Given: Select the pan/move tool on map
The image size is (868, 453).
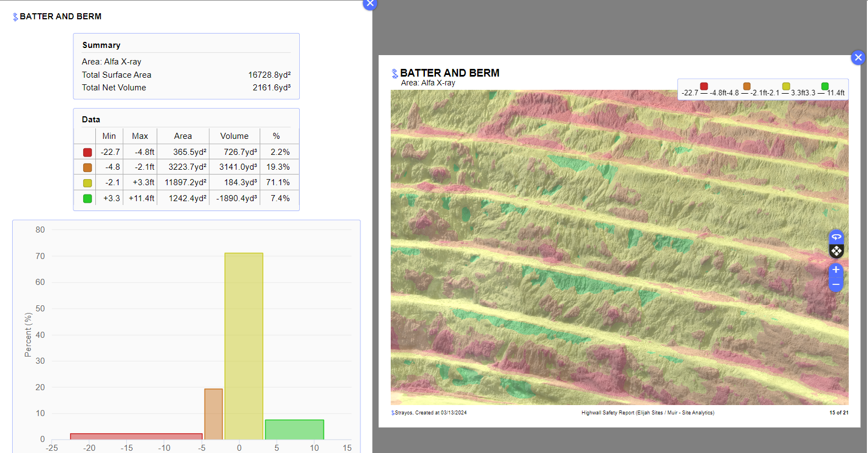Looking at the screenshot, I should click(836, 251).
